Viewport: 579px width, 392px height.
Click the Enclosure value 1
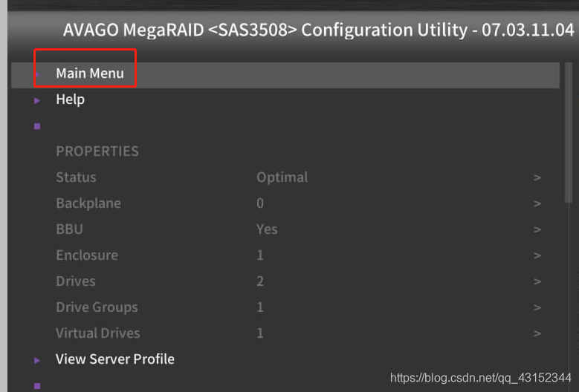point(260,255)
